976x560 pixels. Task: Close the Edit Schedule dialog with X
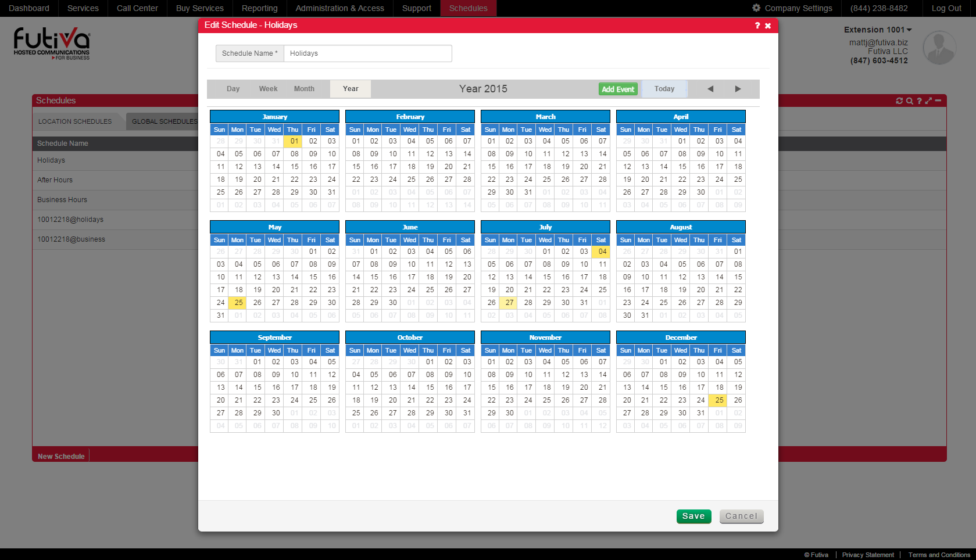coord(768,26)
